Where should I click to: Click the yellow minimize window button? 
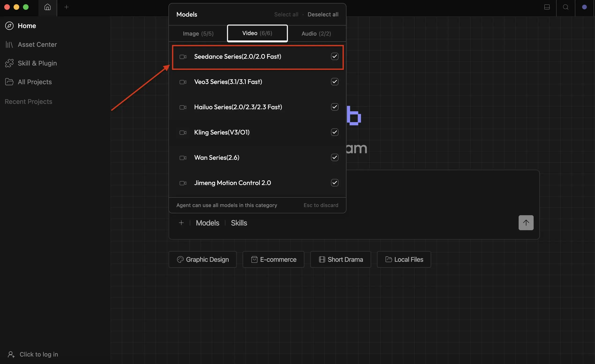click(16, 7)
